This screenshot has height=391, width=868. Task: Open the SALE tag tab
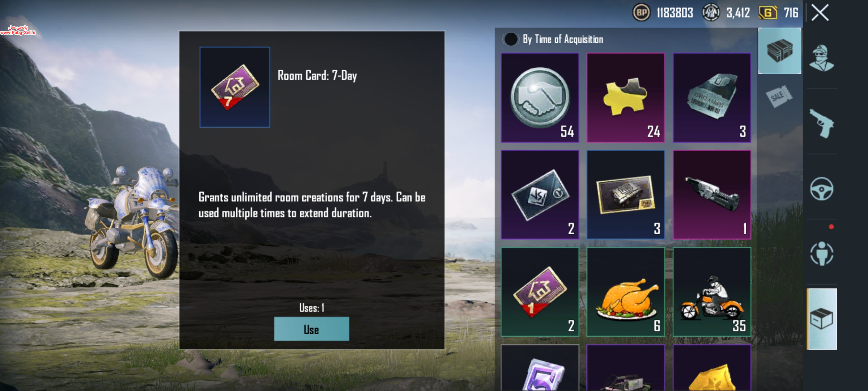coord(779,96)
